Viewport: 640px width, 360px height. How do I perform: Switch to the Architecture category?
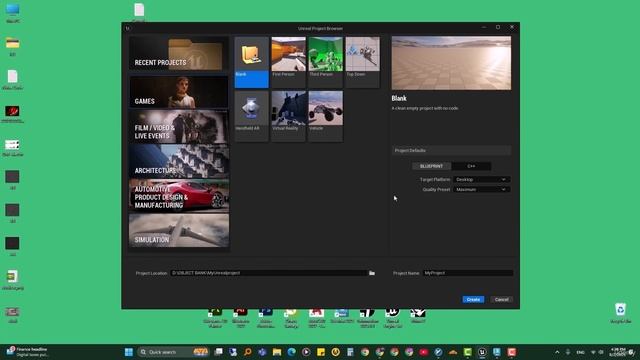(179, 161)
